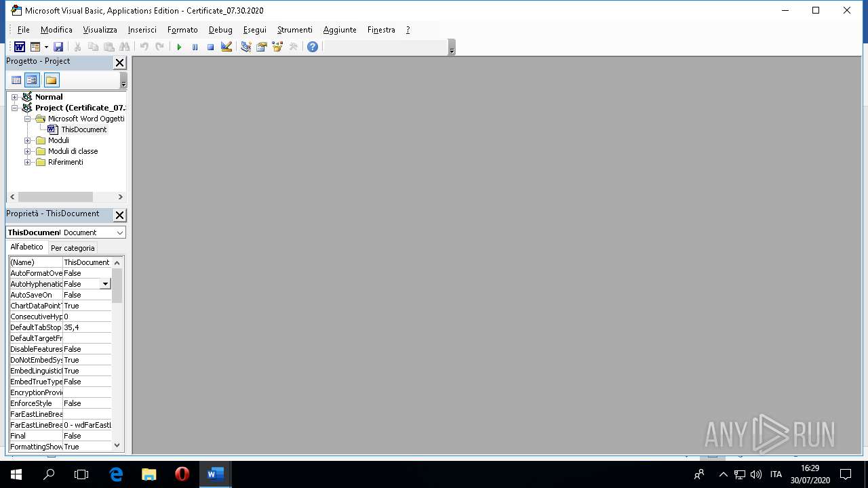The height and width of the screenshot is (488, 868).
Task: Click the View Microsoft Word icon
Action: point(20,47)
